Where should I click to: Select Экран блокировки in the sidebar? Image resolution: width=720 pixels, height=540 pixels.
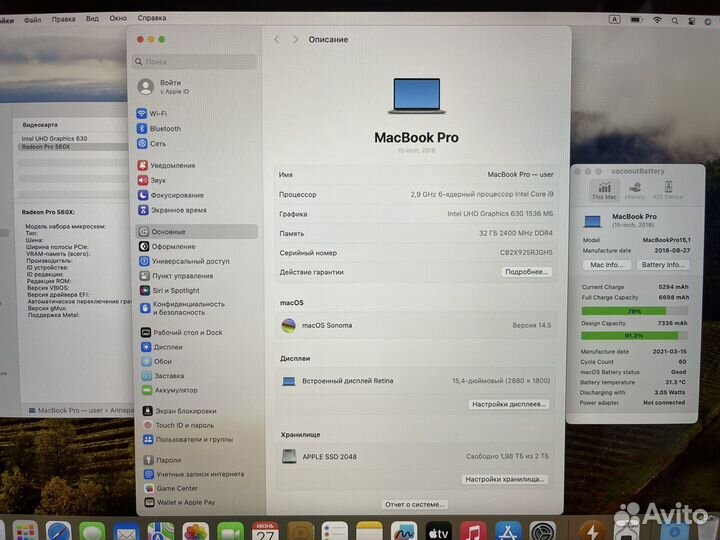[x=179, y=411]
